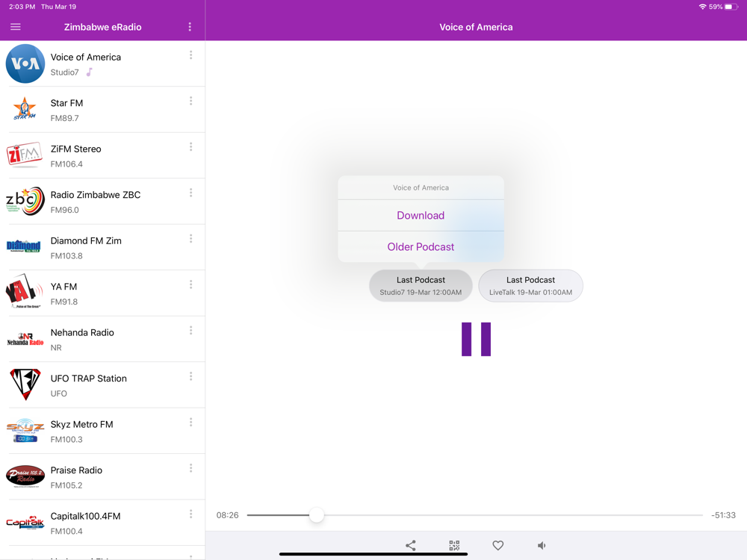Click the playback progress slider thumb
The width and height of the screenshot is (747, 560).
[316, 514]
